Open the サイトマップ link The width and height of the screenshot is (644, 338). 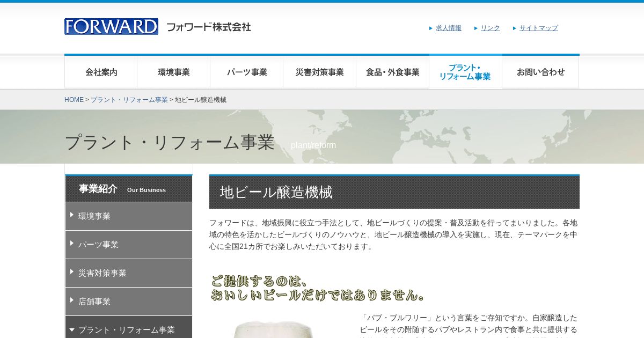click(538, 28)
